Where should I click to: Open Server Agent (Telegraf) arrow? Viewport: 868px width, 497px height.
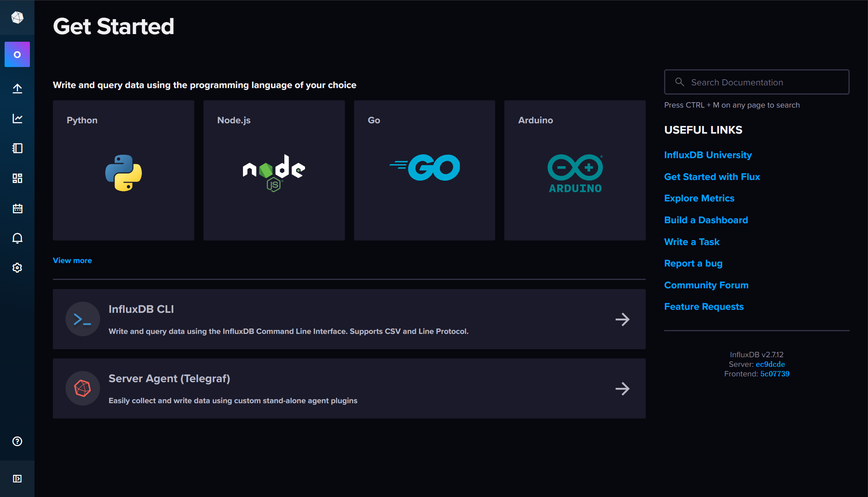[x=622, y=389]
